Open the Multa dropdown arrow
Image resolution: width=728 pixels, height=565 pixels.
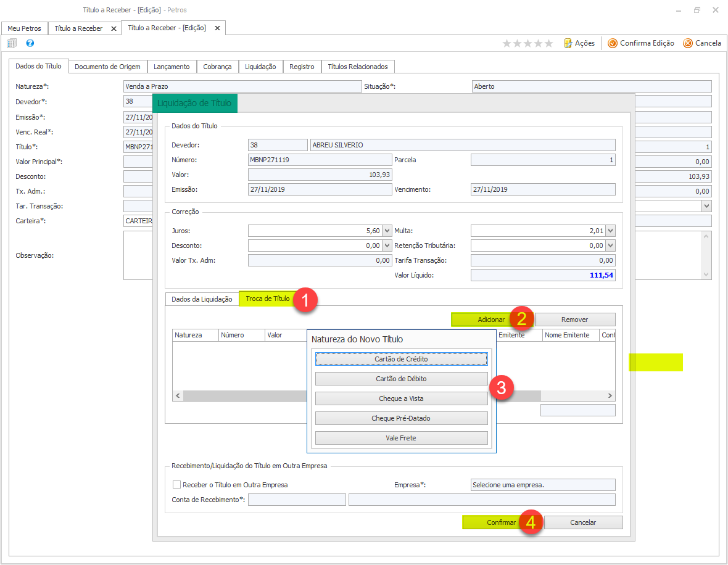click(611, 231)
